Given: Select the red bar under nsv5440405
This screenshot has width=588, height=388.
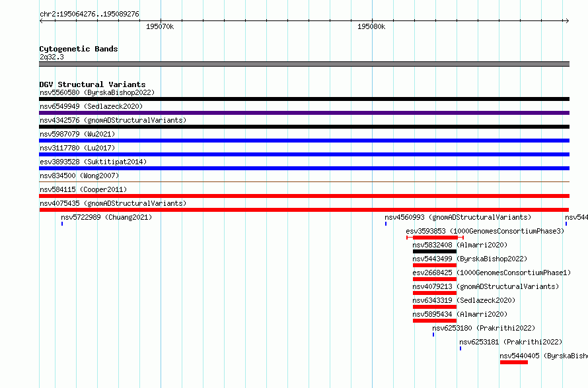Looking at the screenshot, I should pyautogui.click(x=514, y=362).
